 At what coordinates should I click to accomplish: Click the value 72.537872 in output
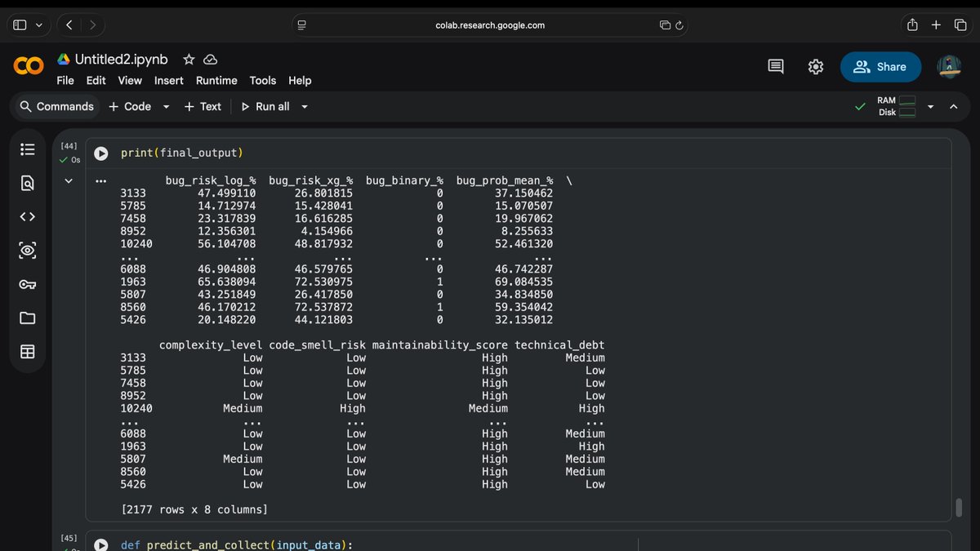pos(323,307)
